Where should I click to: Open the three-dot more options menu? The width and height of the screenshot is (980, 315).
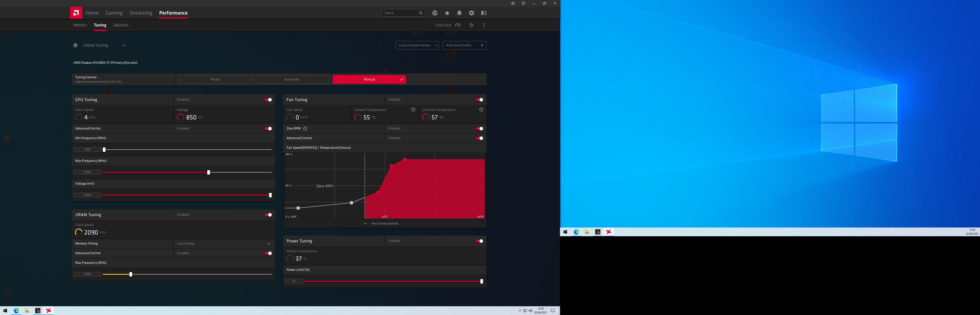484,25
